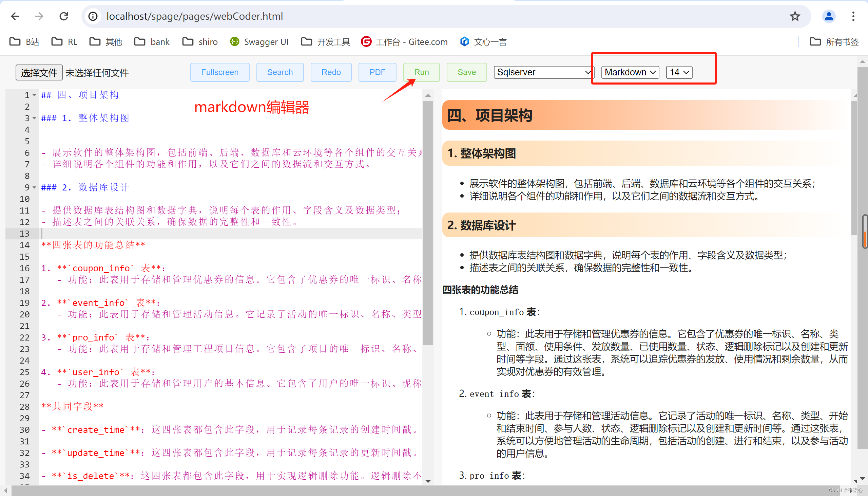Click editor line with `event_info` 表
Viewport: 868px width, 496px height.
pyautogui.click(x=100, y=303)
